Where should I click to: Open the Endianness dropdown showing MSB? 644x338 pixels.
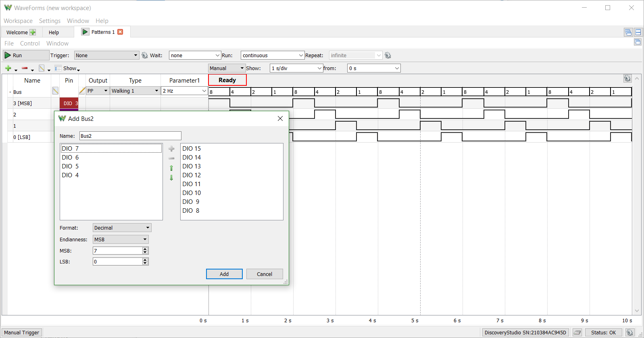click(121, 239)
